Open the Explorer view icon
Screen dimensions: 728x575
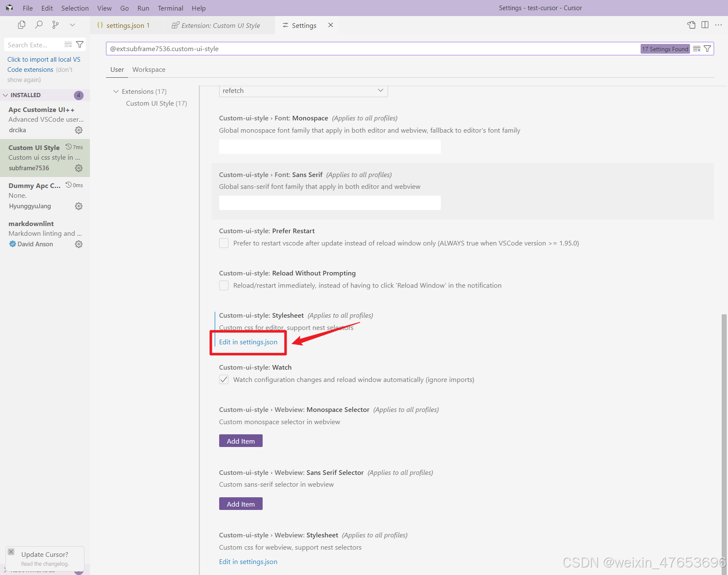pos(22,25)
